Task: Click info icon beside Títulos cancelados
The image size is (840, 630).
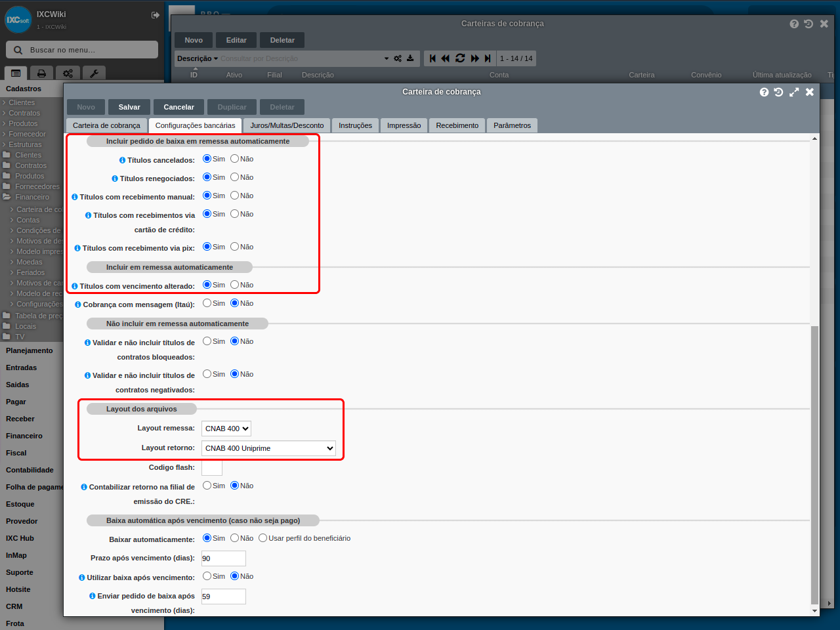Action: click(x=123, y=160)
